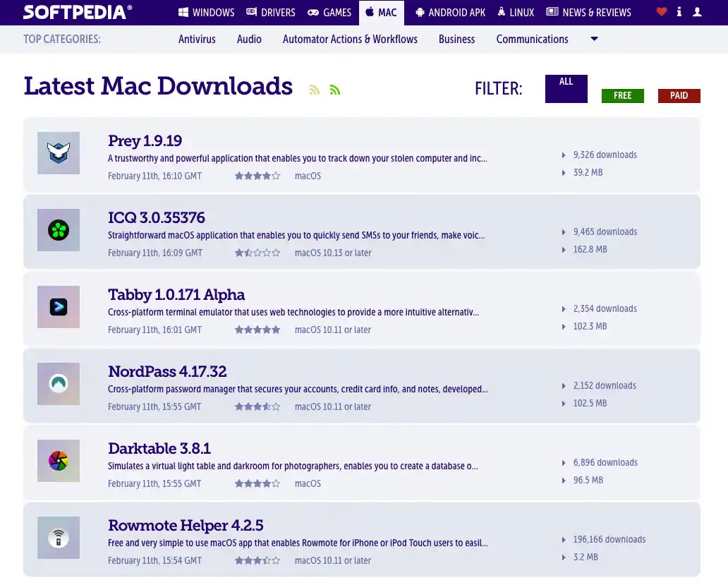Click the Tabby terminal app icon

pyautogui.click(x=59, y=307)
